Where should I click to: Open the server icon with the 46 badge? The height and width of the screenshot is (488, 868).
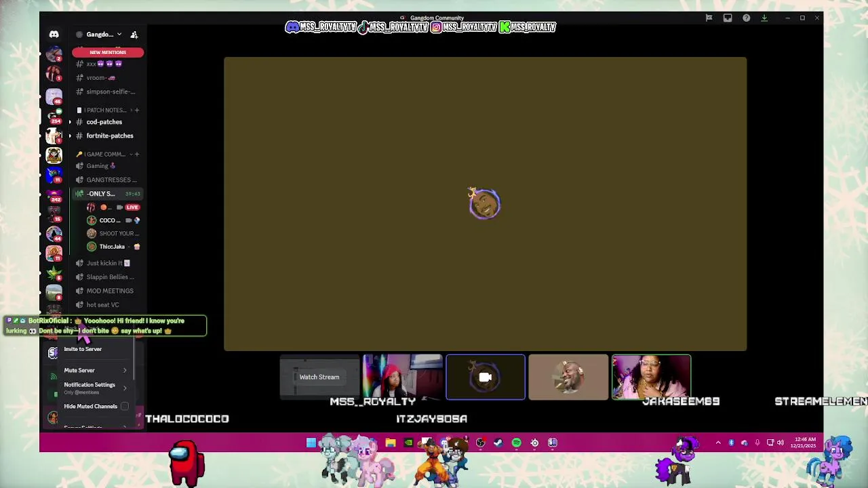[x=54, y=96]
